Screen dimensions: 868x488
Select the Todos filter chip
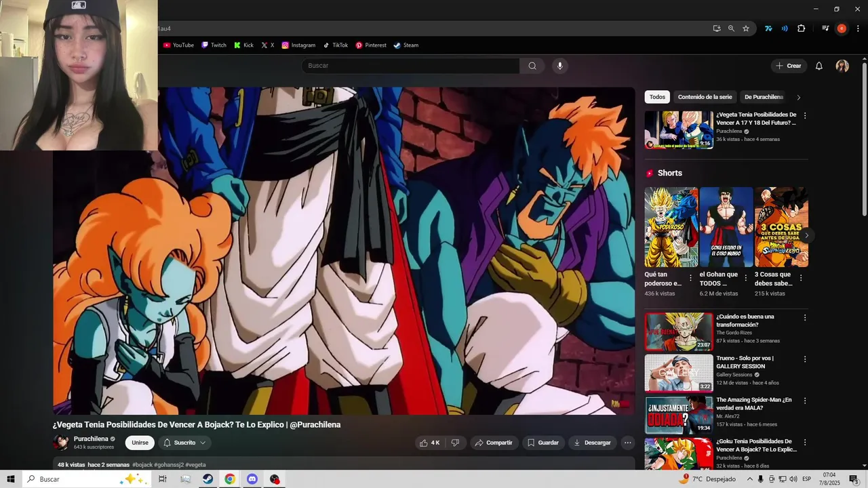tap(657, 97)
